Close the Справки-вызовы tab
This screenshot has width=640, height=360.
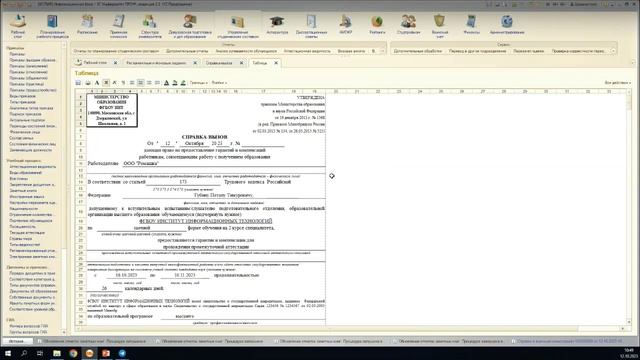tap(242, 63)
